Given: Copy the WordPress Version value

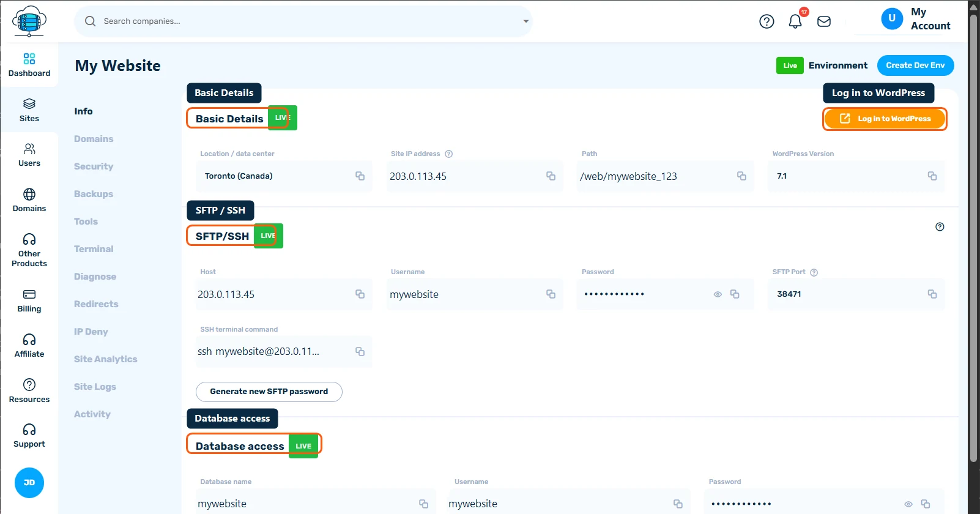Looking at the screenshot, I should pos(932,176).
